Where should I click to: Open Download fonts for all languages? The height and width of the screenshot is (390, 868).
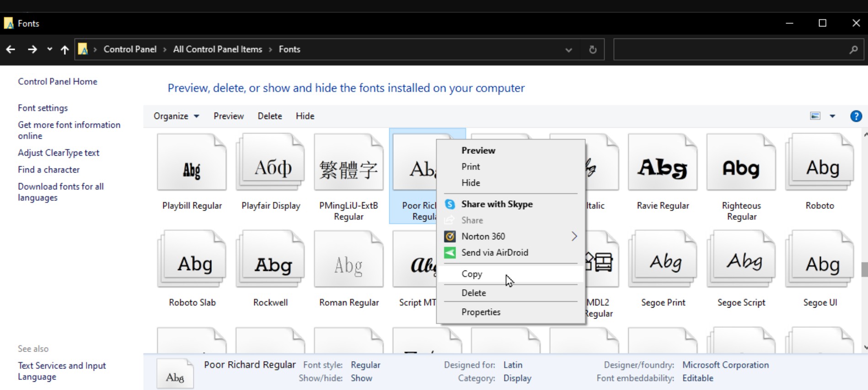pyautogui.click(x=61, y=192)
